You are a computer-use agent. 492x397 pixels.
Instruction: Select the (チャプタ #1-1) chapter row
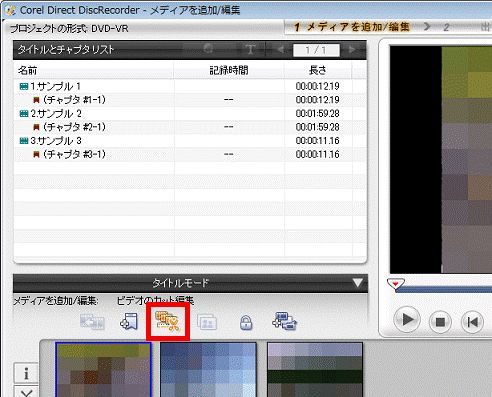point(190,100)
